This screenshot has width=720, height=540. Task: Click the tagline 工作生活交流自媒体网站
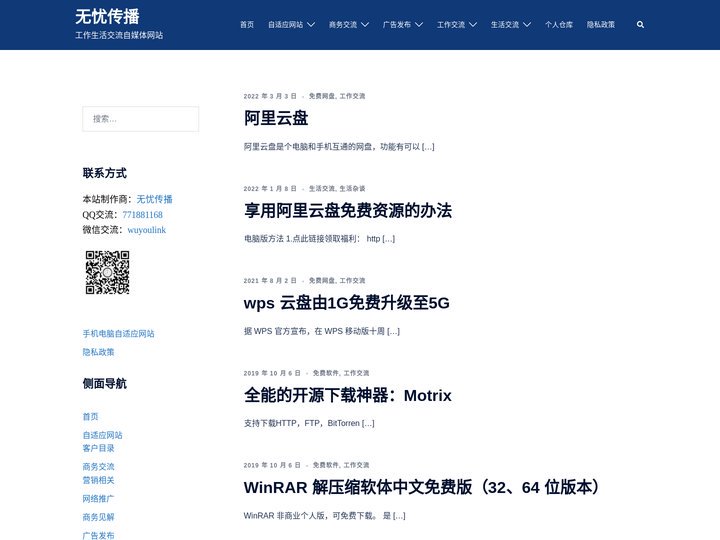click(x=119, y=35)
